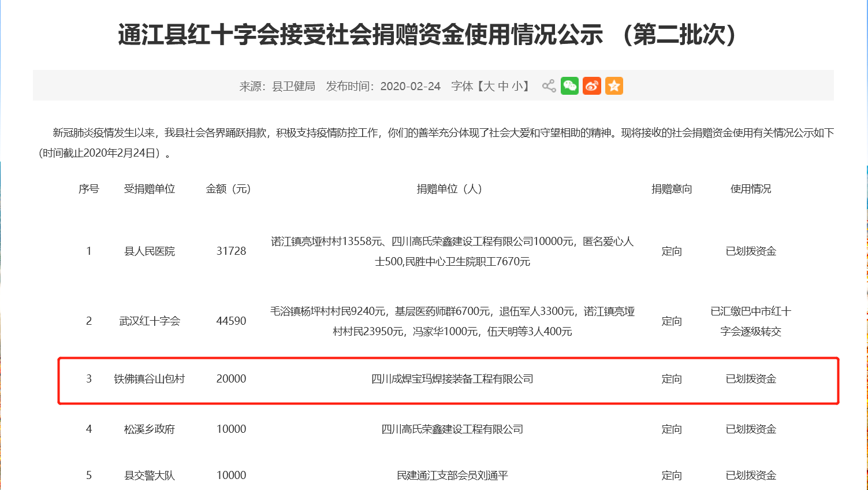Select the amount cell 44590
The image size is (868, 490).
pyautogui.click(x=231, y=321)
